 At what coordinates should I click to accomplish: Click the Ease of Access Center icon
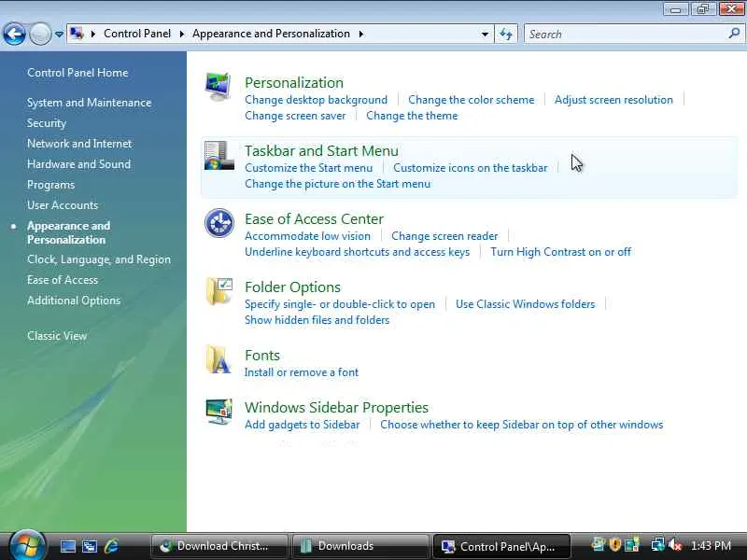coord(219,223)
